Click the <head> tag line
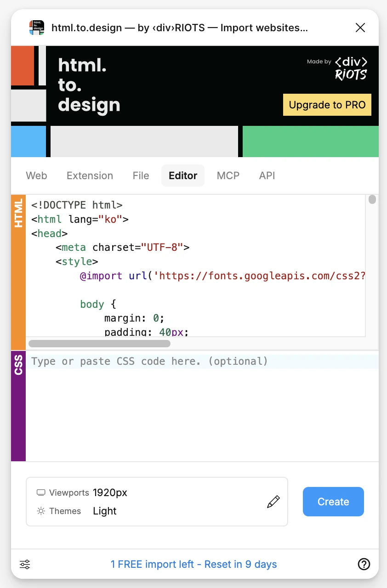The height and width of the screenshot is (588, 387). point(50,233)
